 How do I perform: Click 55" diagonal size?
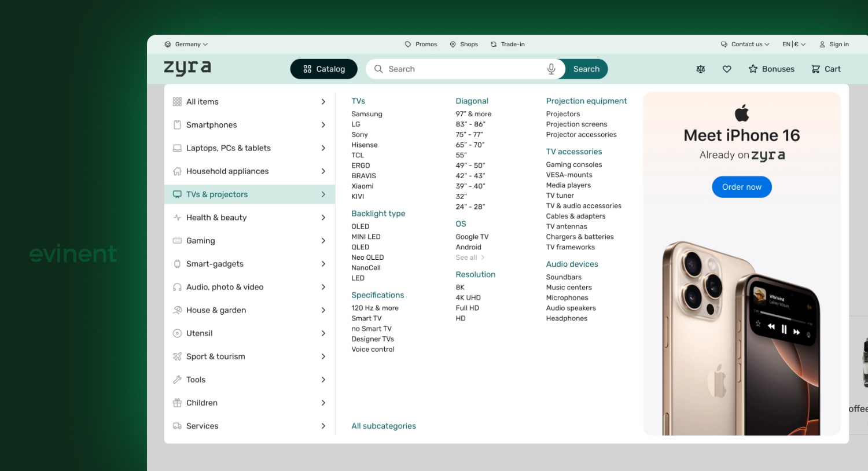pyautogui.click(x=461, y=155)
